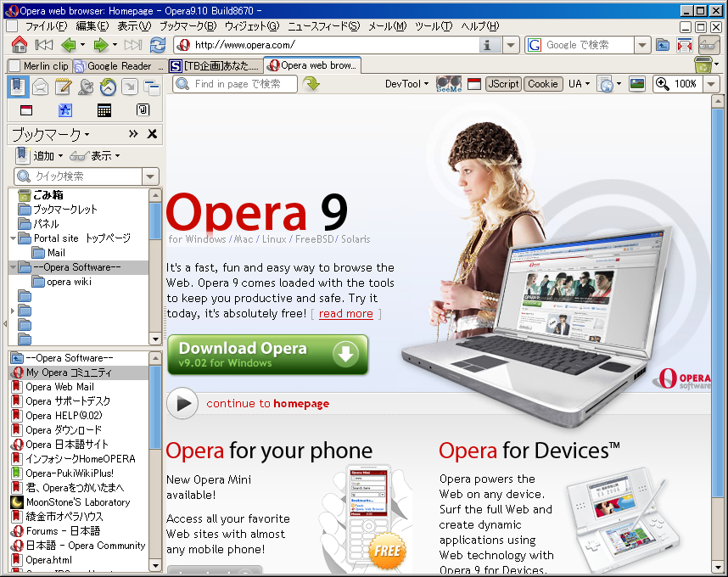Viewport: 728px width, 577px height.
Task: Click the red-topped window icon beside SeeMe
Action: tap(474, 84)
